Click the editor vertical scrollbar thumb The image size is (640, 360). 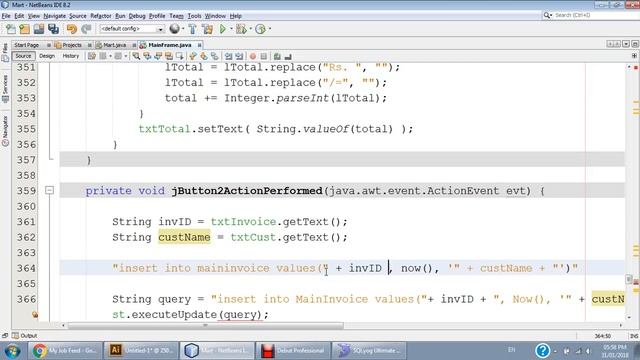click(x=629, y=280)
